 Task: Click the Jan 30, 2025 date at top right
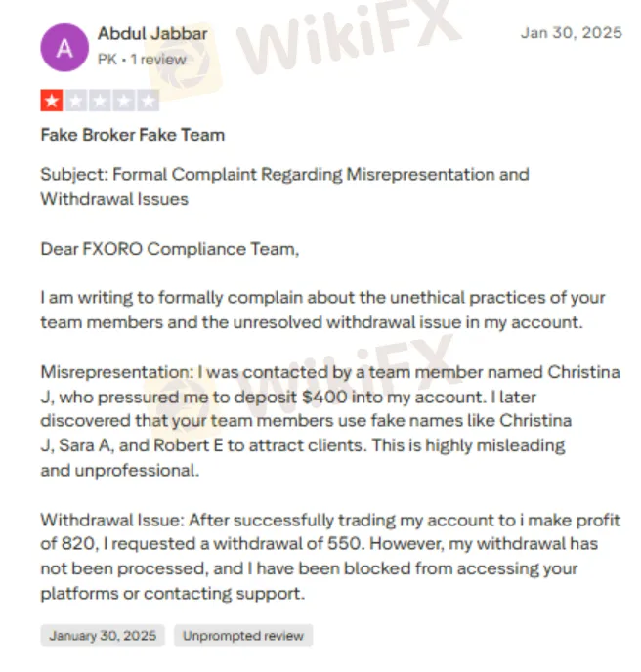click(x=571, y=32)
